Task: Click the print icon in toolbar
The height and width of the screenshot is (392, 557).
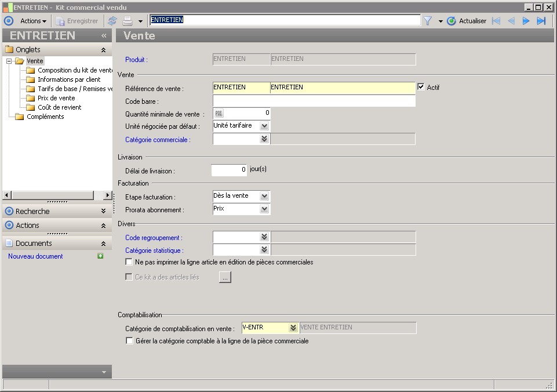Action: point(128,21)
